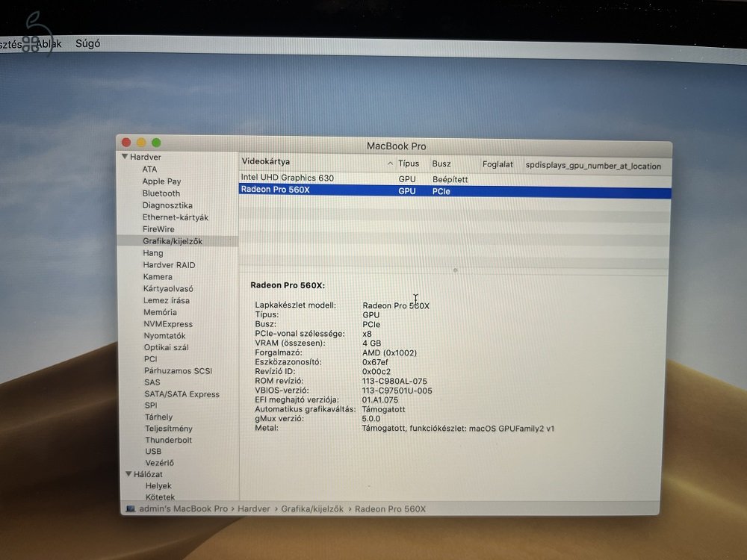Select Ethernet-kártyák in the sidebar
The image size is (747, 560).
click(176, 217)
